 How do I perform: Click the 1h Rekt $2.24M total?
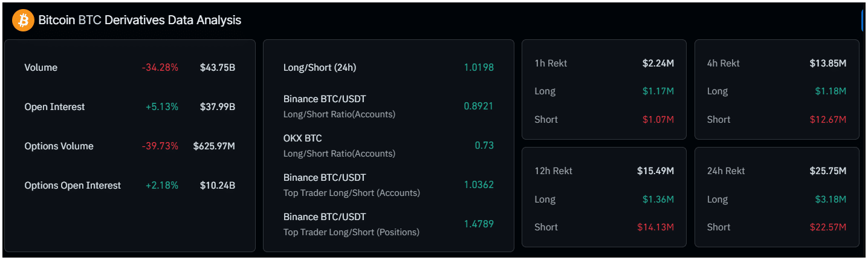[658, 63]
